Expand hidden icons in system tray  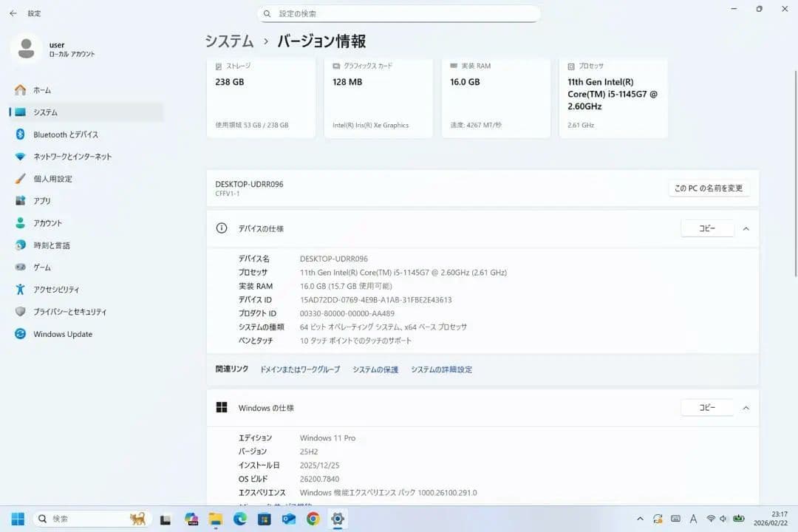pos(640,519)
